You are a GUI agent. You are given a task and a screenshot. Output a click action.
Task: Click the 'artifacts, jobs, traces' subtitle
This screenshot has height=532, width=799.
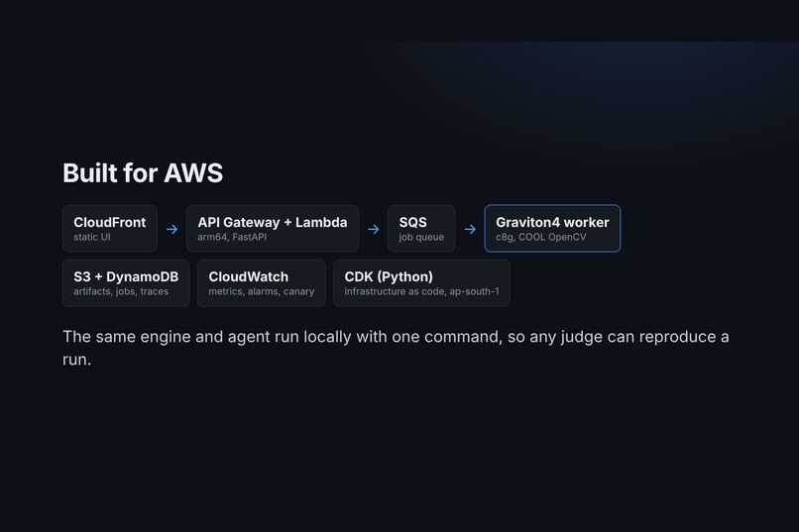click(121, 291)
